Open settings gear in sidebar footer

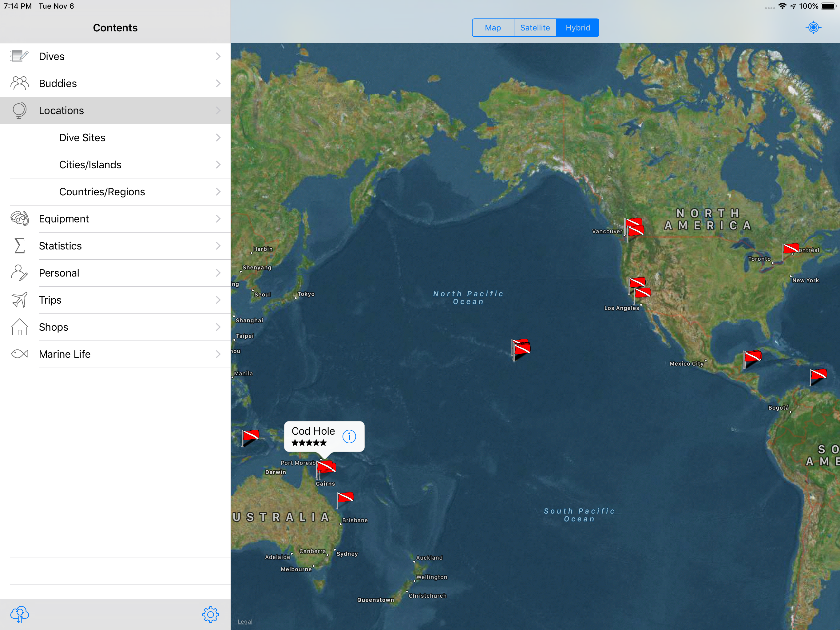210,614
